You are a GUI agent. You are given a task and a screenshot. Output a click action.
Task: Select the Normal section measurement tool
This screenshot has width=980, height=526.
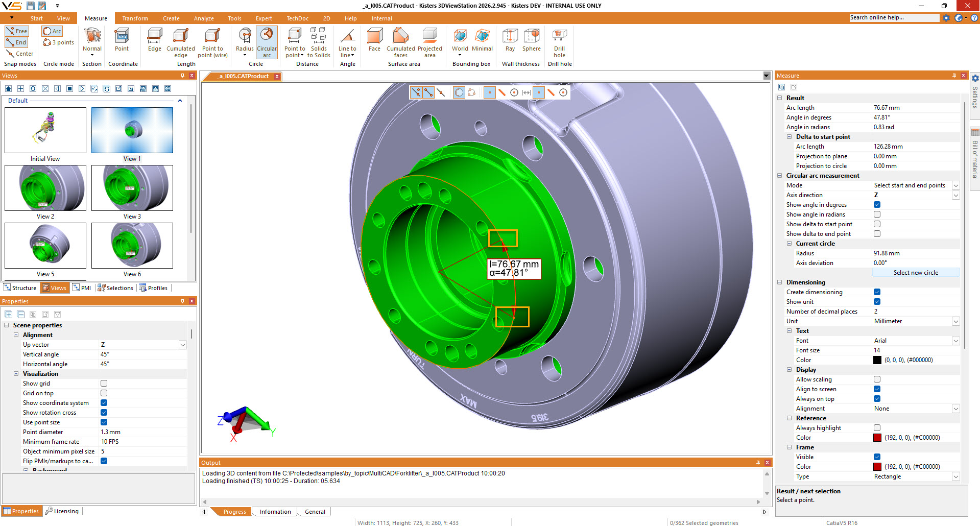click(x=92, y=41)
